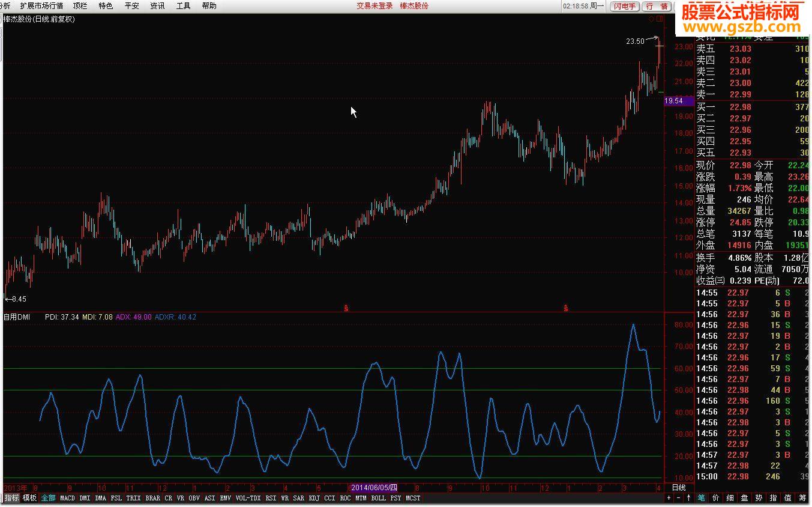This screenshot has height=507, width=812.
Task: Toggle the 指标 indicator mode tab
Action: pos(11,498)
